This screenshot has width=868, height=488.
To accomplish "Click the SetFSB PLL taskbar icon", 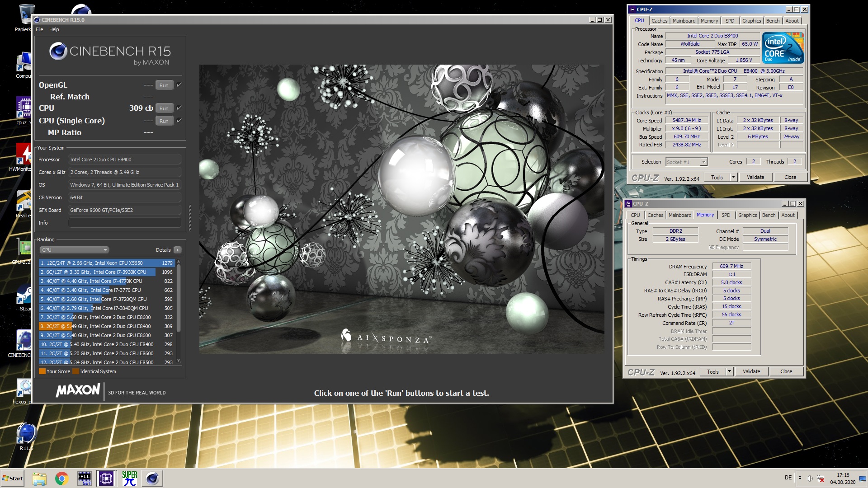I will (85, 479).
